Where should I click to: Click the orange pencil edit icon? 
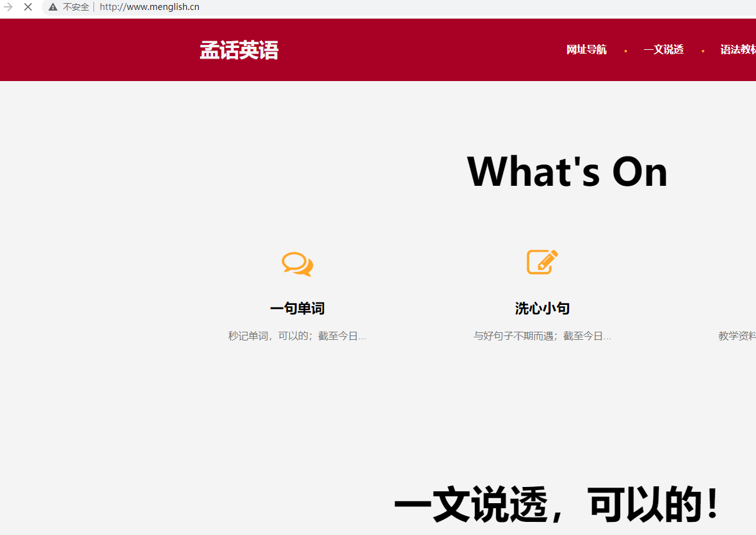pyautogui.click(x=542, y=262)
